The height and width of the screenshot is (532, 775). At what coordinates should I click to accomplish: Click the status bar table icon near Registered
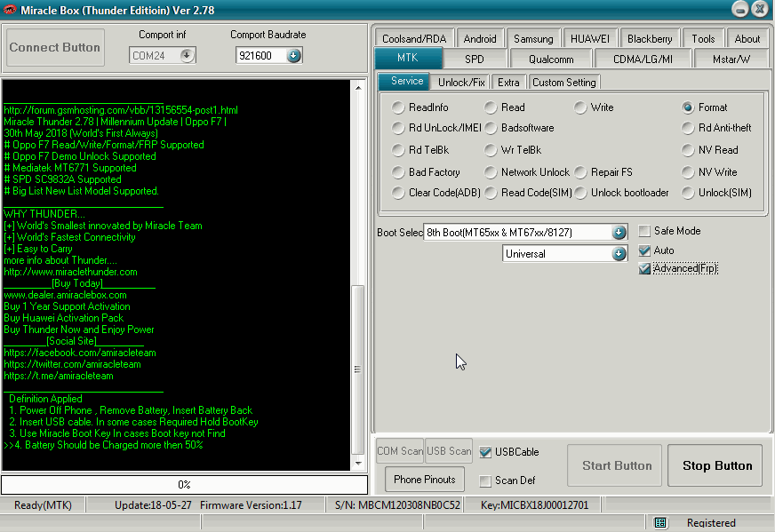pos(659,522)
